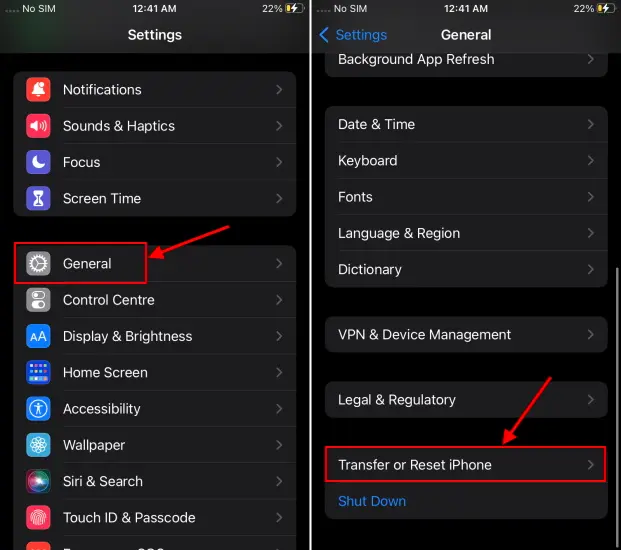Tap the General gear icon
This screenshot has width=621, height=550.
(x=38, y=264)
